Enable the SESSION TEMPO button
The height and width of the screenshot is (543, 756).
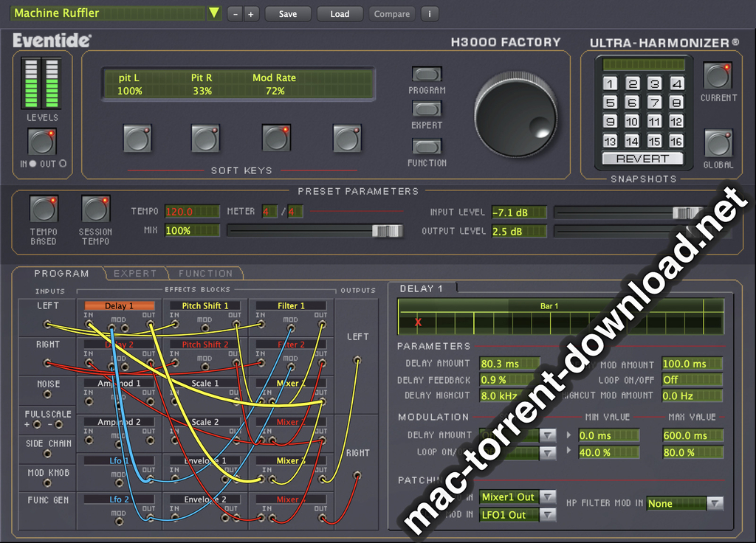95,209
